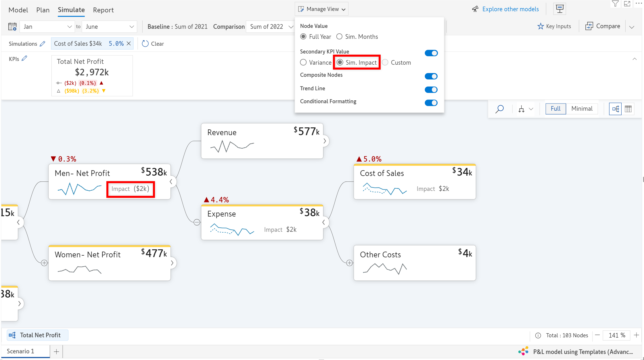The width and height of the screenshot is (644, 360).
Task: Remove Cost of Sales simulation chip
Action: pos(129,43)
